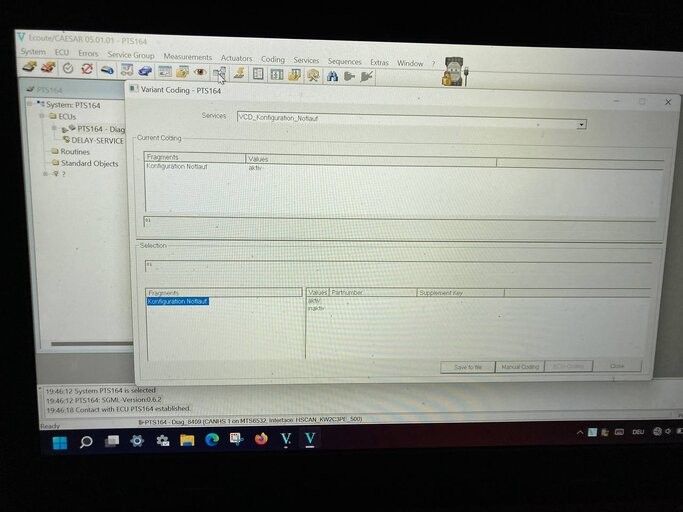Open the Measurements menu
This screenshot has width=683, height=512.
(188, 57)
